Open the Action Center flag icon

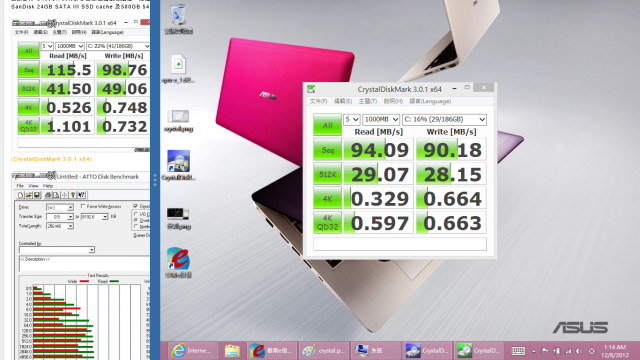tap(545, 351)
